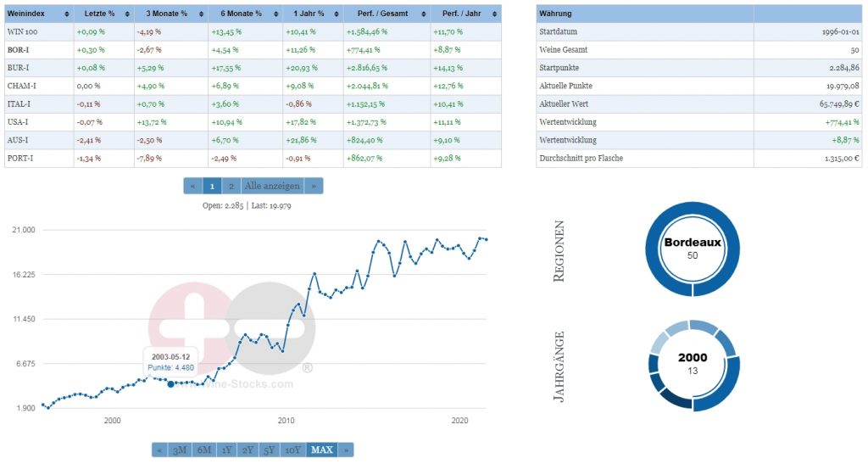The image size is (868, 475).
Task: Open page 2 of the index table
Action: point(231,186)
